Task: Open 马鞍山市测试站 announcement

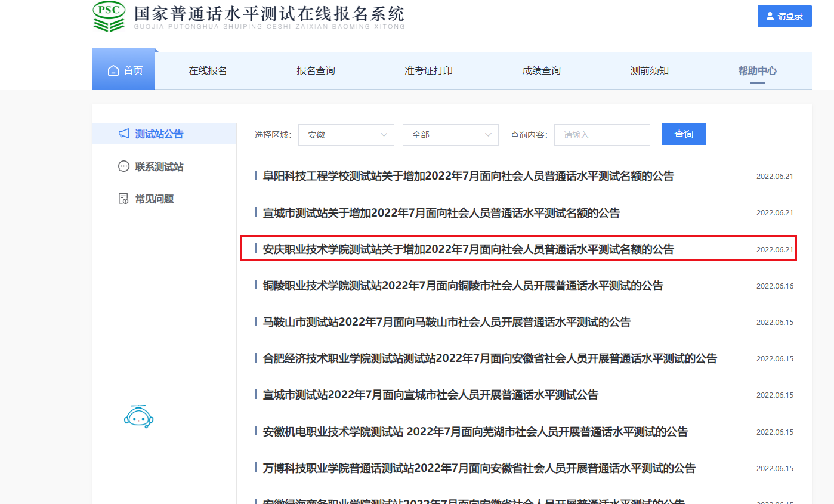Action: tap(447, 322)
